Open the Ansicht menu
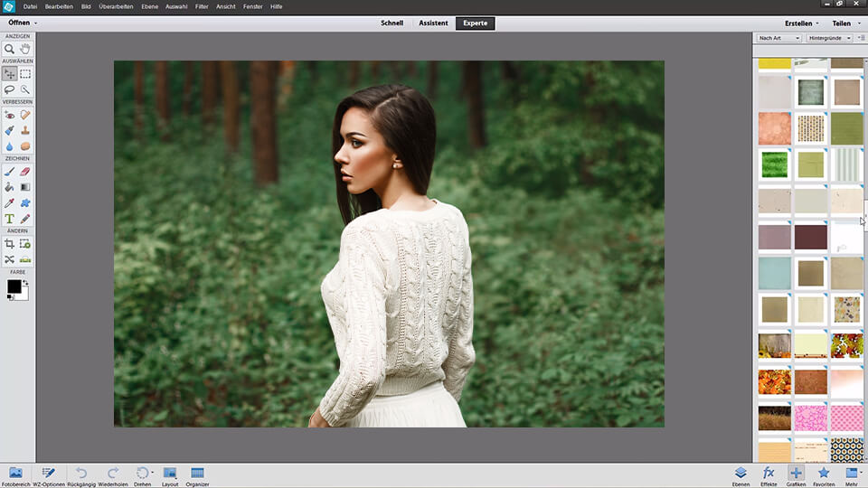Viewport: 868px width, 488px height. [x=226, y=6]
